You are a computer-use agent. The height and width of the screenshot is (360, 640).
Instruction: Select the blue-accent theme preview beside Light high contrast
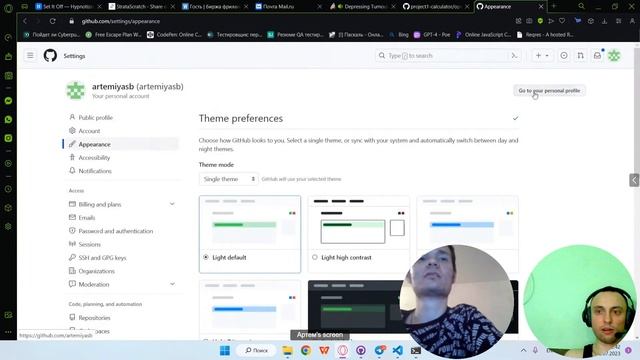point(468,222)
